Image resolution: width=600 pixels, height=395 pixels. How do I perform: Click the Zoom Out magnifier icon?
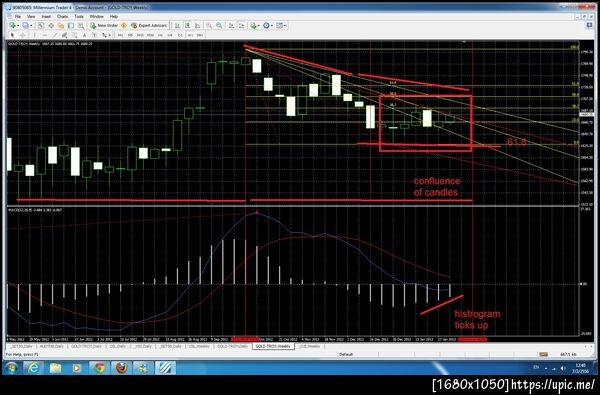point(219,25)
